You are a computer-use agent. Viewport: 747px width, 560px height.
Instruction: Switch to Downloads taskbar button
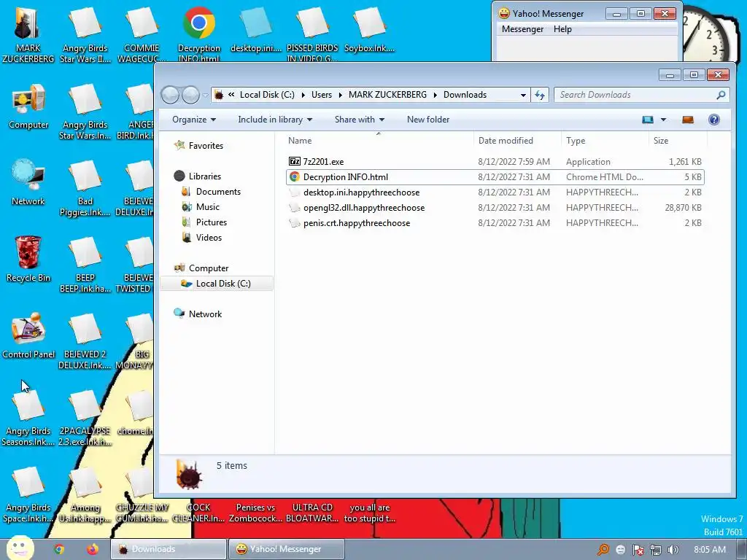169,549
